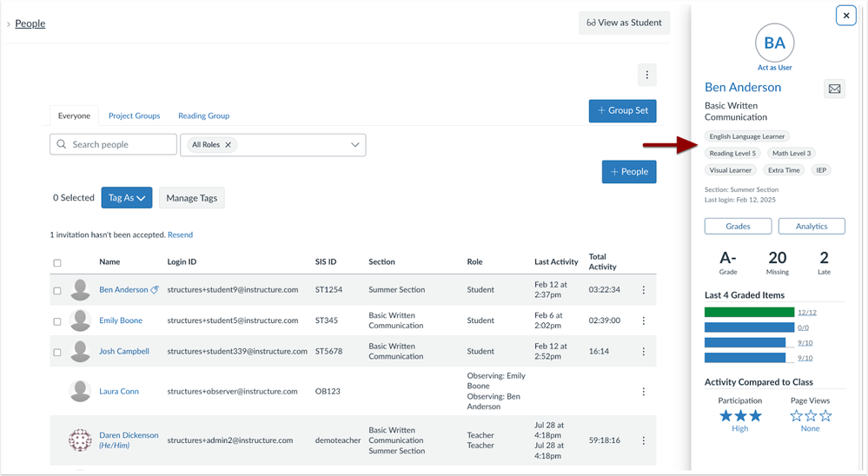Open Analytics for Ben Anderson
The image size is (868, 476).
pos(812,227)
